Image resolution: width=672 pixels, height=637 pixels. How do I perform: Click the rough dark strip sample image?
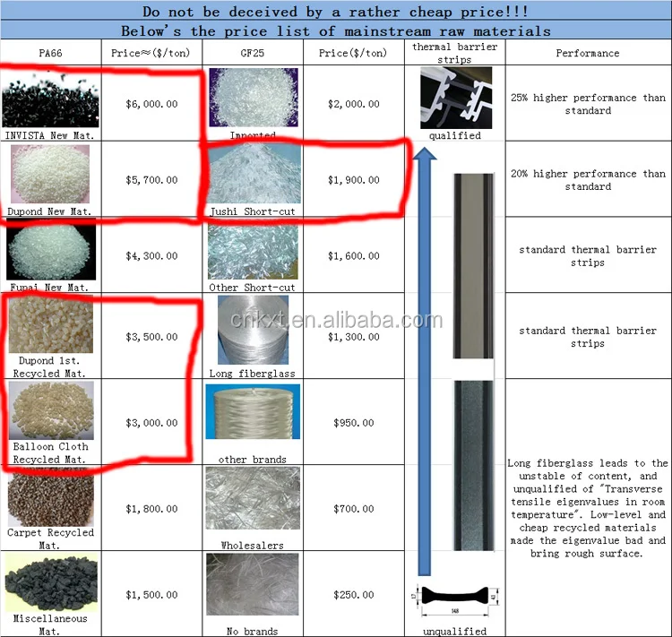click(x=474, y=466)
